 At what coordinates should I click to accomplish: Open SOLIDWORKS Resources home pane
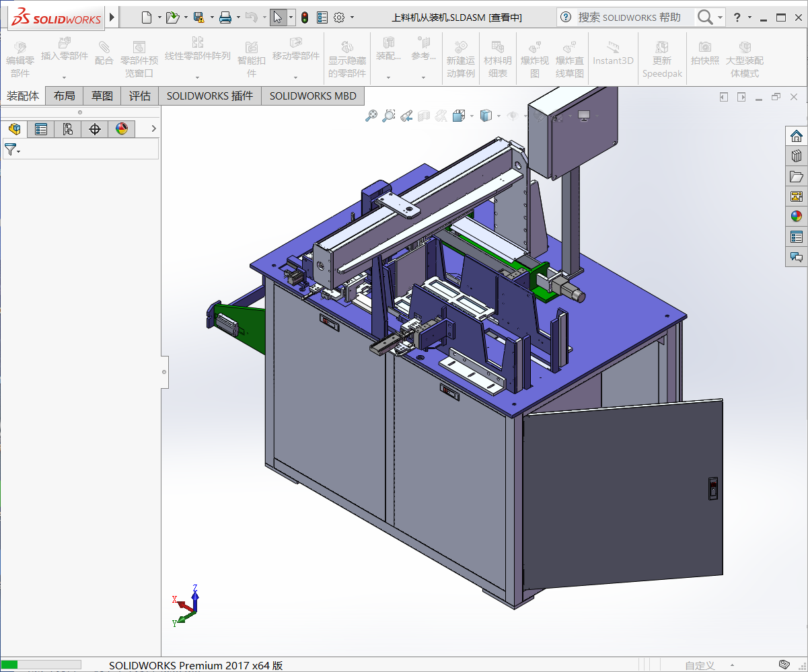coord(797,136)
